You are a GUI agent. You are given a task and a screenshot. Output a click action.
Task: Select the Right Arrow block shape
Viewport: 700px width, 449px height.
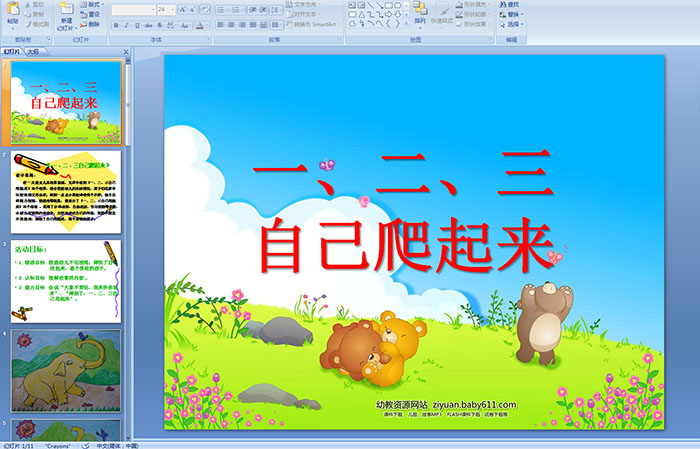click(x=388, y=15)
